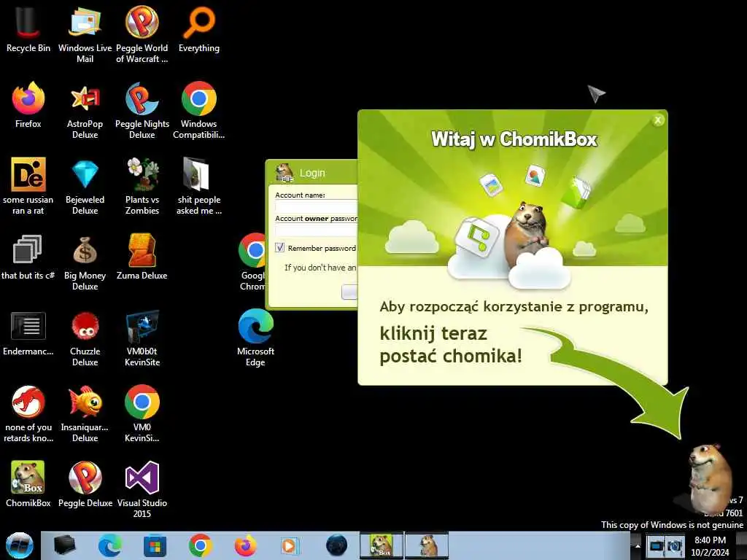Launch Microsoft Edge from the taskbar
This screenshot has width=747, height=560.
(109, 545)
